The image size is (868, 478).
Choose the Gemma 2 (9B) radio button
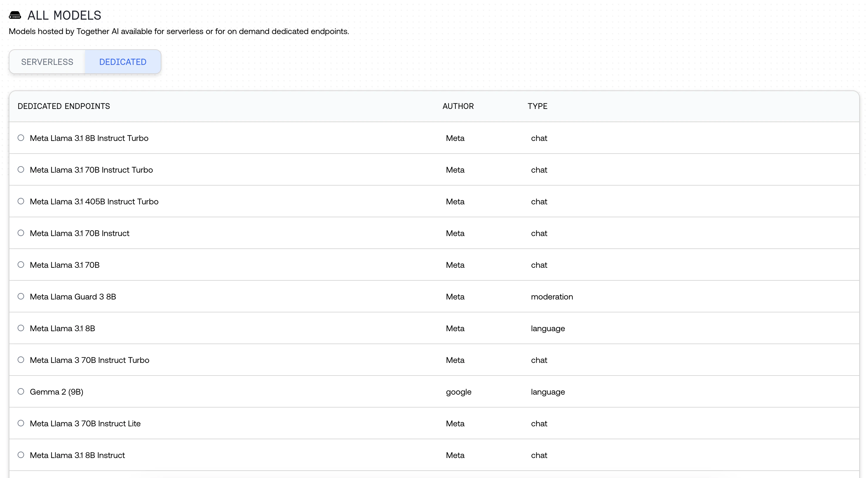(x=21, y=391)
